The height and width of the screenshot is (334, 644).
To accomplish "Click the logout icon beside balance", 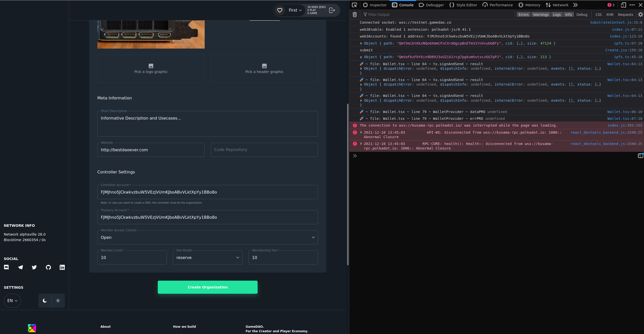I will pos(332,10).
